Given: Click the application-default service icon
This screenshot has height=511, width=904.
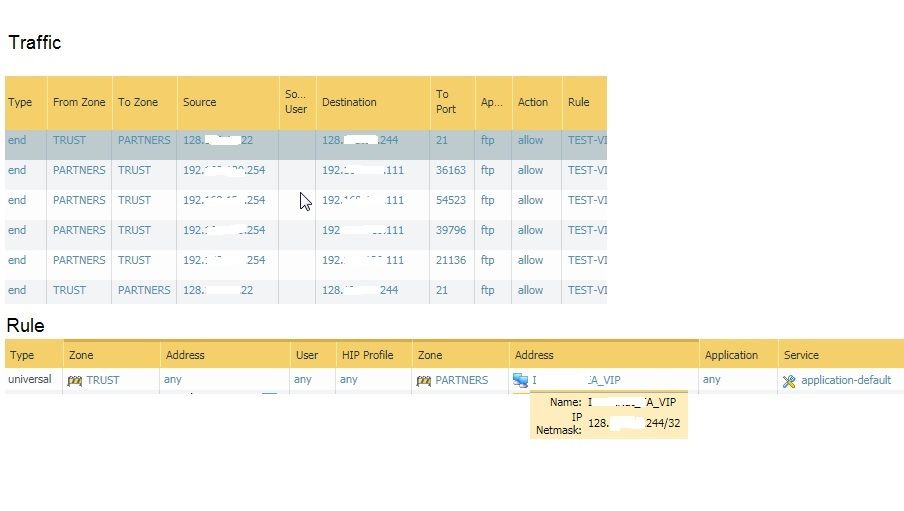Looking at the screenshot, I should (x=789, y=381).
